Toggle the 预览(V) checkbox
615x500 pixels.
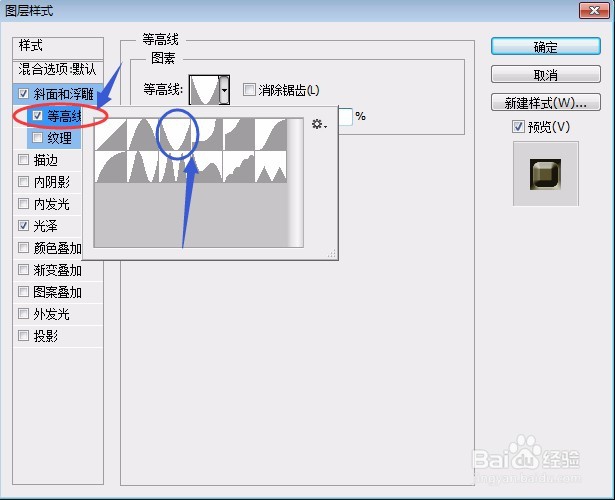(x=518, y=127)
